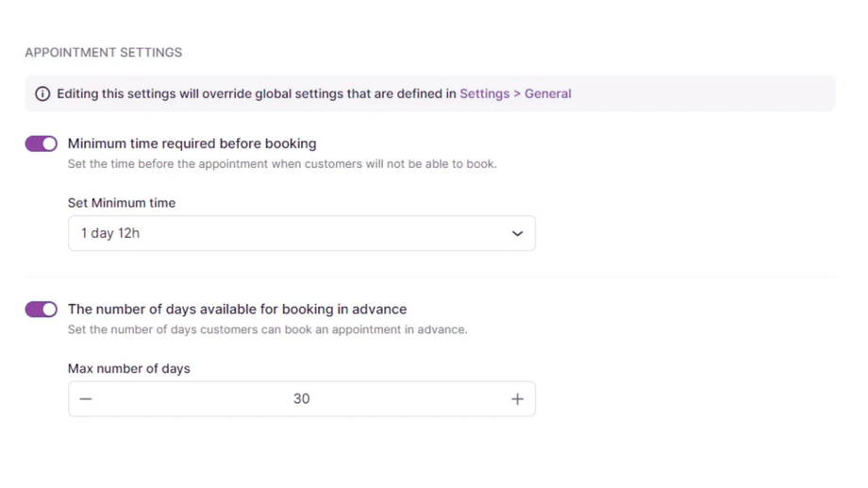Click the max number of days value 30
This screenshot has width=868, height=488.
point(301,399)
